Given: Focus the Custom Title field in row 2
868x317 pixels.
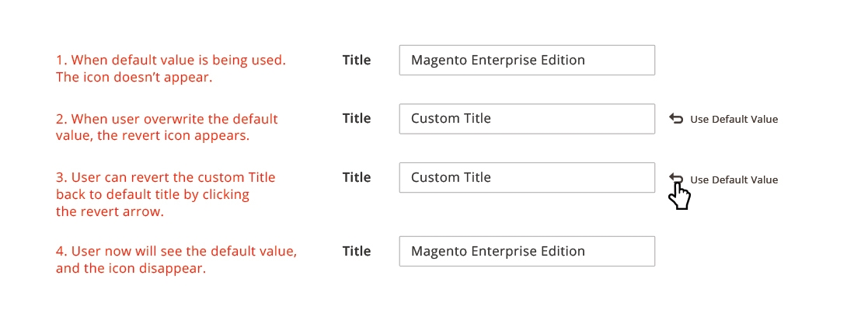Looking at the screenshot, I should tap(527, 119).
